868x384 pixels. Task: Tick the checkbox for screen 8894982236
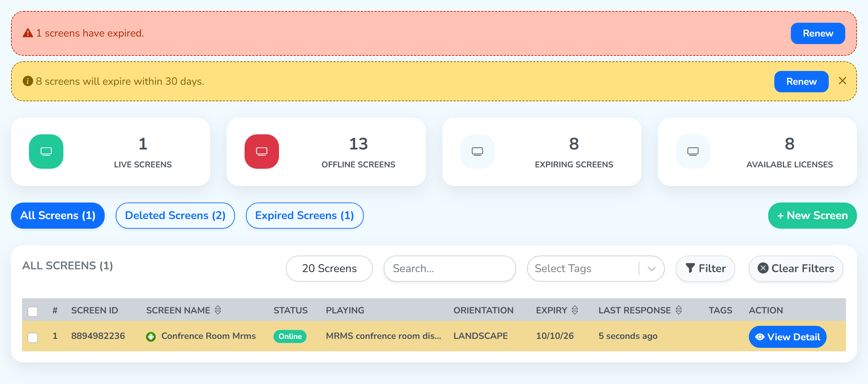pos(33,338)
